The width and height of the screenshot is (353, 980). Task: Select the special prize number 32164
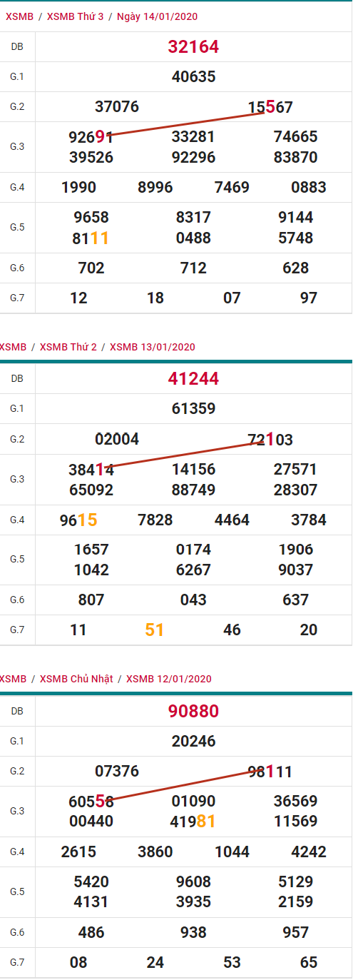(193, 47)
